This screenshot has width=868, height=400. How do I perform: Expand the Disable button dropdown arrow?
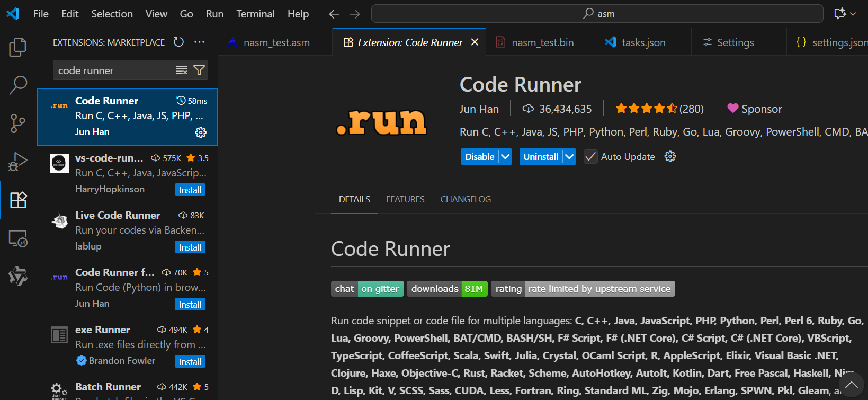505,157
